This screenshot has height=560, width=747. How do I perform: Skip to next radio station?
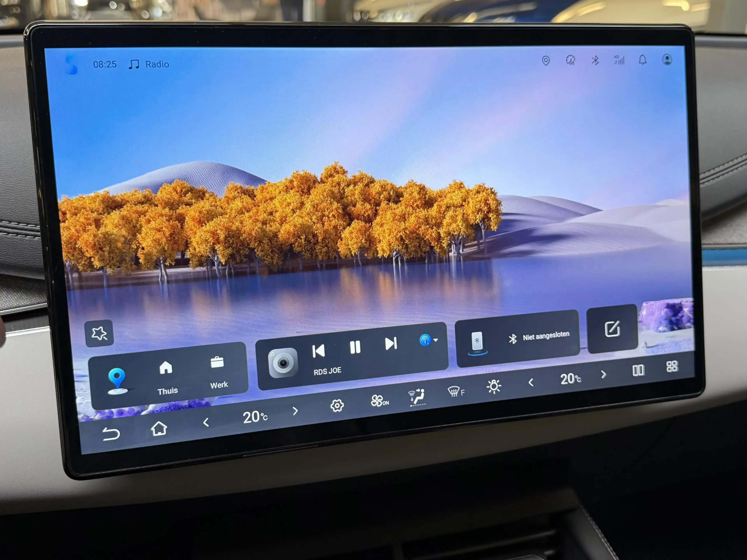pos(391,344)
